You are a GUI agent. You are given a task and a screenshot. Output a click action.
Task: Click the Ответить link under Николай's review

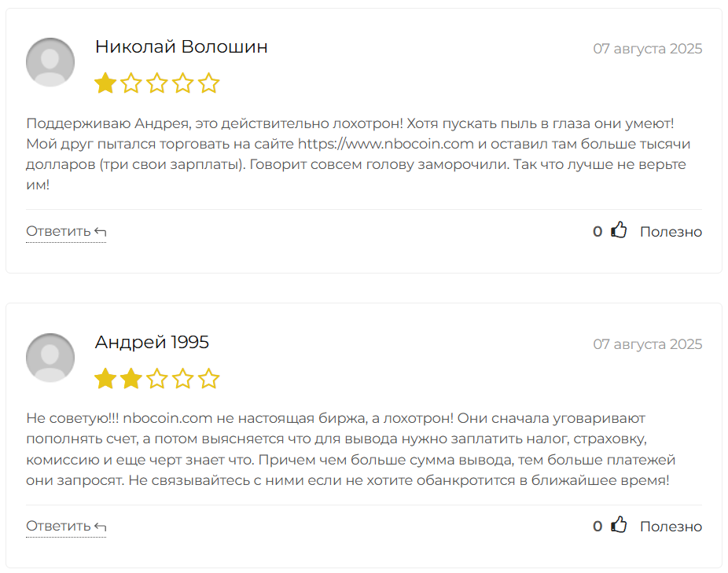coord(59,230)
